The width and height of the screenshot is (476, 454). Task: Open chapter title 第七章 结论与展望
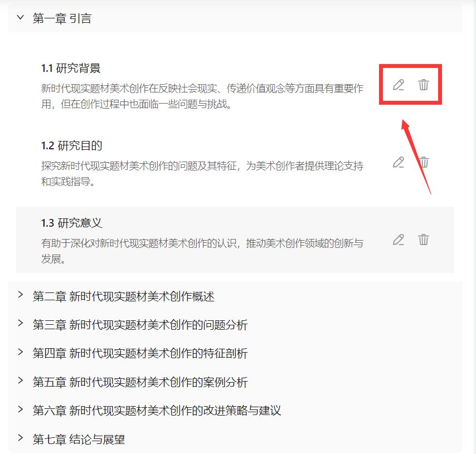coord(79,439)
